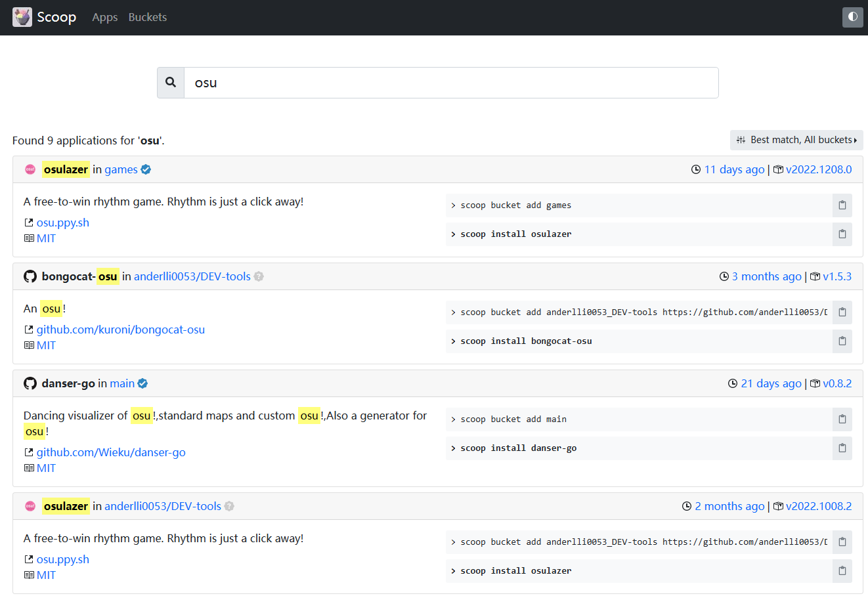Visit osu.ppy.sh from the games osulazer card

pyautogui.click(x=63, y=223)
